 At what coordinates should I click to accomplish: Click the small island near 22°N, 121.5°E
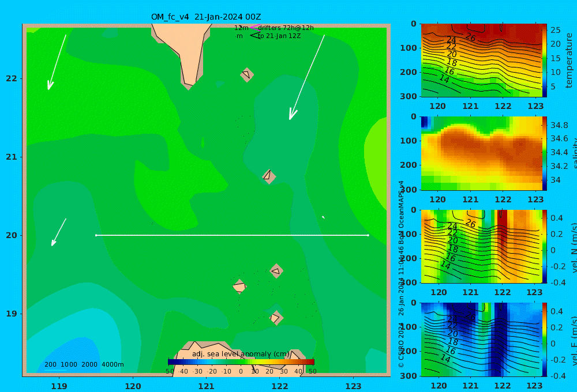[x=246, y=74]
